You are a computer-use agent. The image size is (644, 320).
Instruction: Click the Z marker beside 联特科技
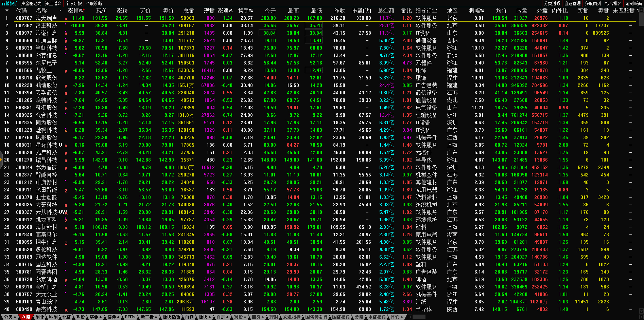click(66, 101)
